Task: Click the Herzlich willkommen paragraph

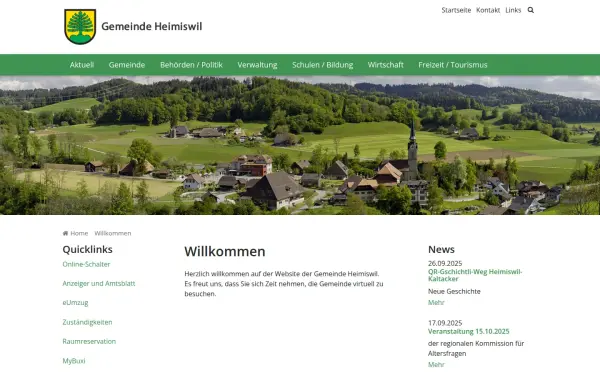Action: point(284,284)
